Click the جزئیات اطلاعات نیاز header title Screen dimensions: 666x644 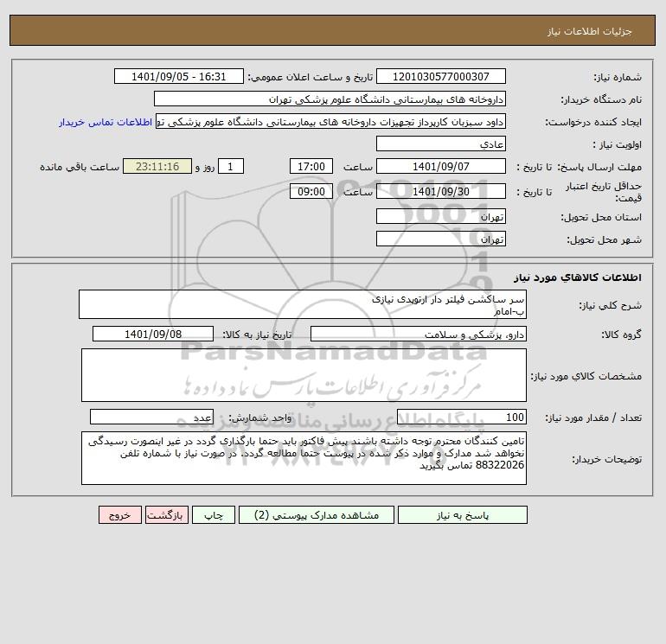pos(590,31)
